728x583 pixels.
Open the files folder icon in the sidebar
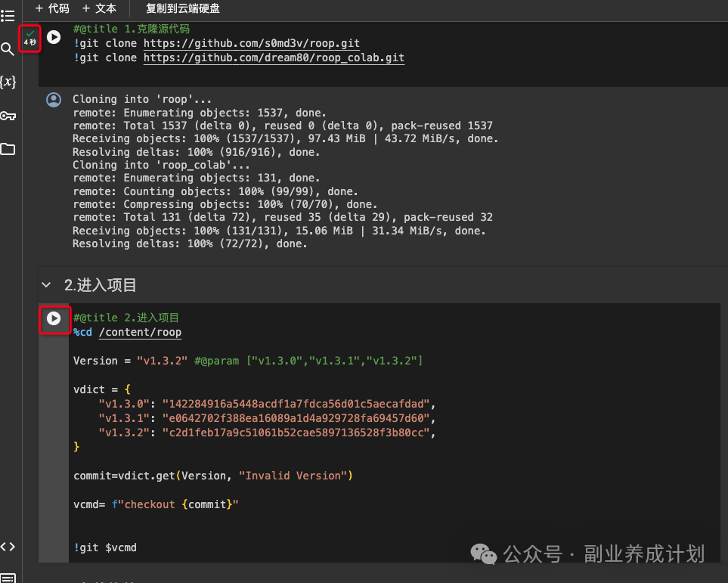[x=8, y=149]
